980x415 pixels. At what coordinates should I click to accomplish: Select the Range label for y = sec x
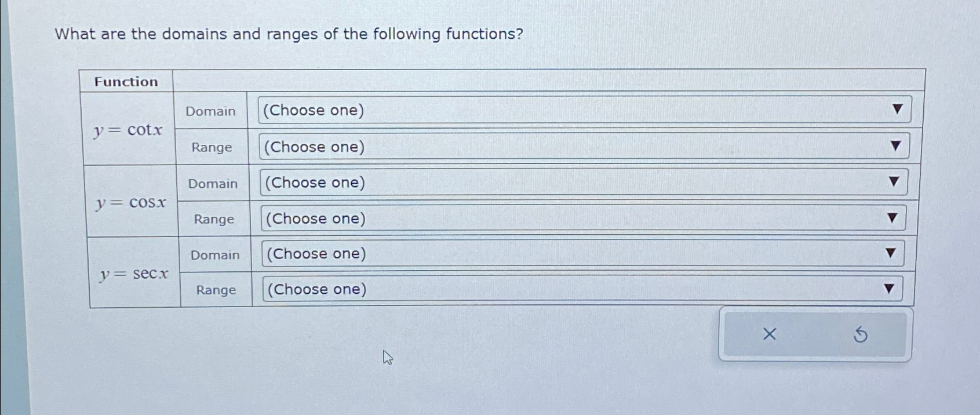[x=215, y=290]
